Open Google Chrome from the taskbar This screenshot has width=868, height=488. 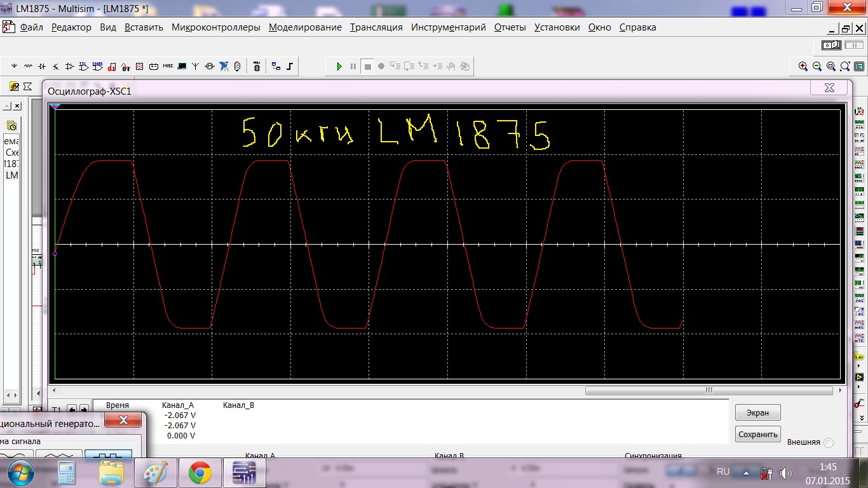point(200,473)
